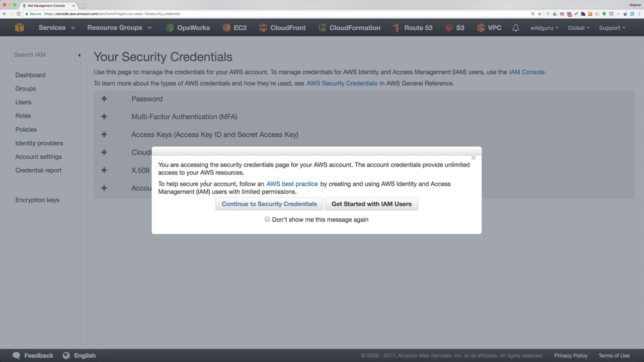The width and height of the screenshot is (644, 362).
Task: Open the S3 shortcut in the navbar
Action: pos(455,28)
